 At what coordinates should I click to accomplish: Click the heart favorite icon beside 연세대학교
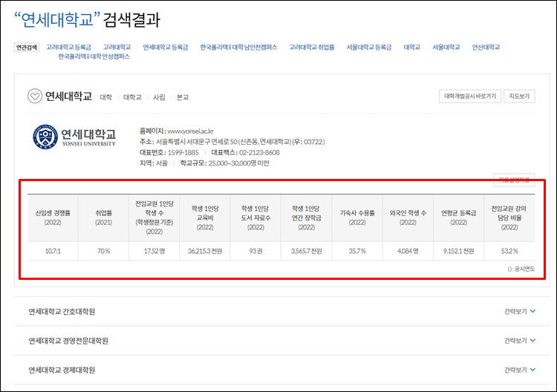pyautogui.click(x=35, y=96)
